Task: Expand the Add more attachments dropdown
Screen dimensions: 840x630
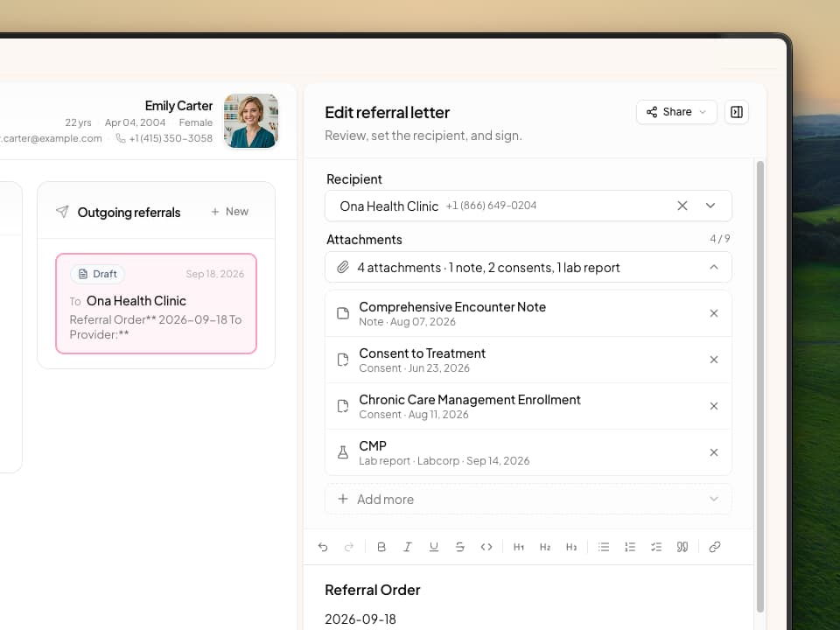Action: 528,500
